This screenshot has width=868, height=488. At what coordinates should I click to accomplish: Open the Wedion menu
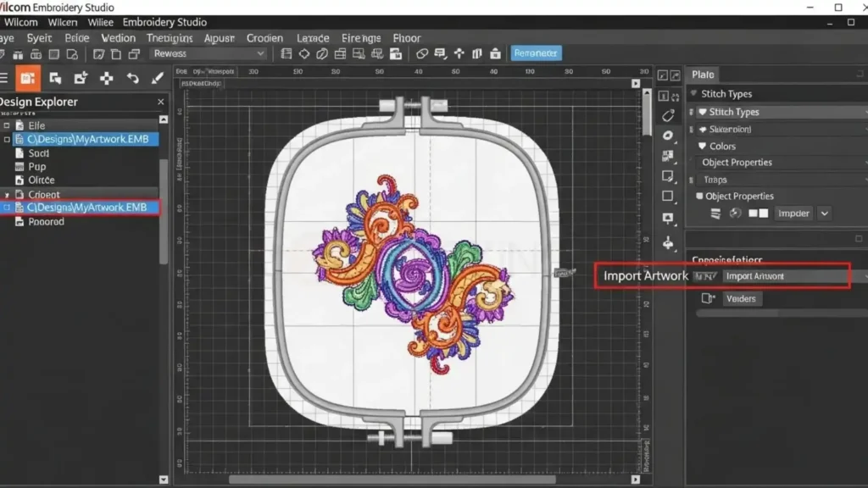118,38
